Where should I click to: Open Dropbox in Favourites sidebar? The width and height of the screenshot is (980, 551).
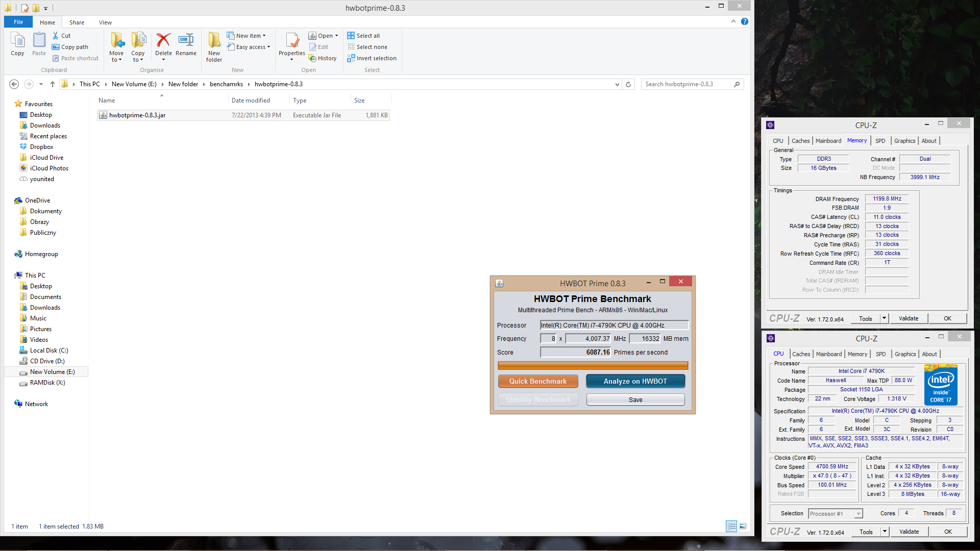coord(41,147)
